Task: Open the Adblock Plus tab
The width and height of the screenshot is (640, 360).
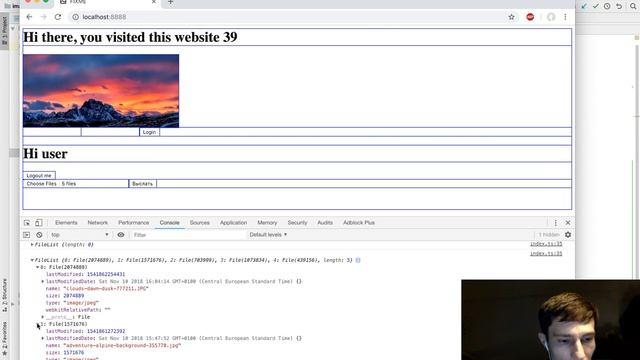Action: [359, 223]
